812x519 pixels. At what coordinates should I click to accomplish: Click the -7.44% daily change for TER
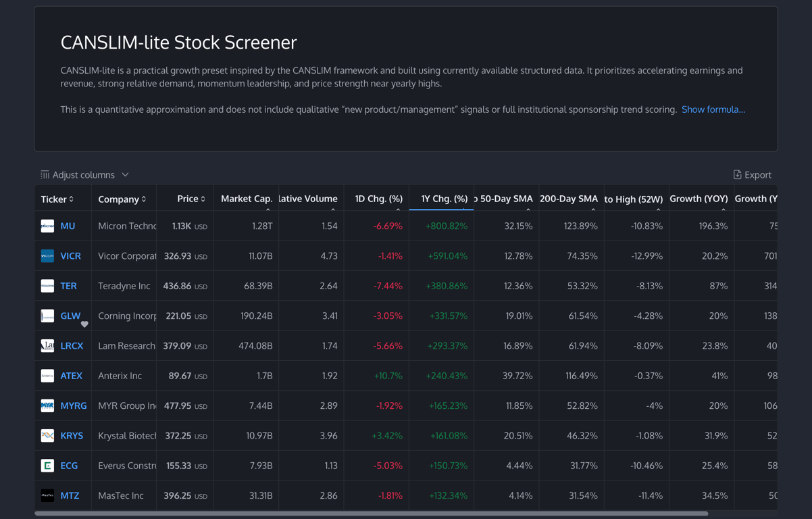[388, 286]
